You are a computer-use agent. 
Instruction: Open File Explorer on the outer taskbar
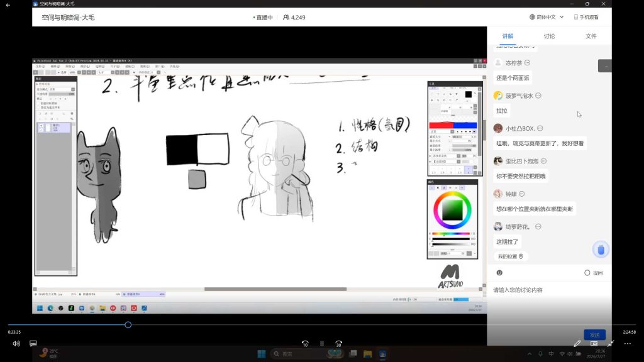tap(367, 354)
